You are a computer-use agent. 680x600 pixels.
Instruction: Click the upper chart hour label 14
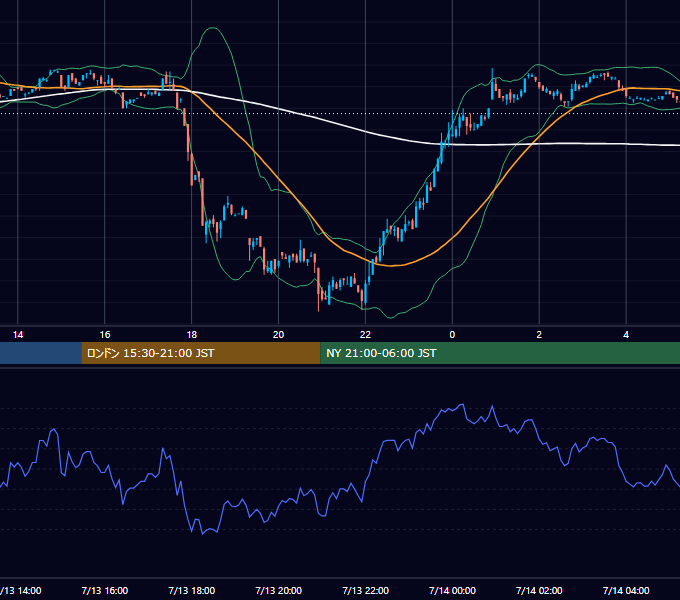18,335
